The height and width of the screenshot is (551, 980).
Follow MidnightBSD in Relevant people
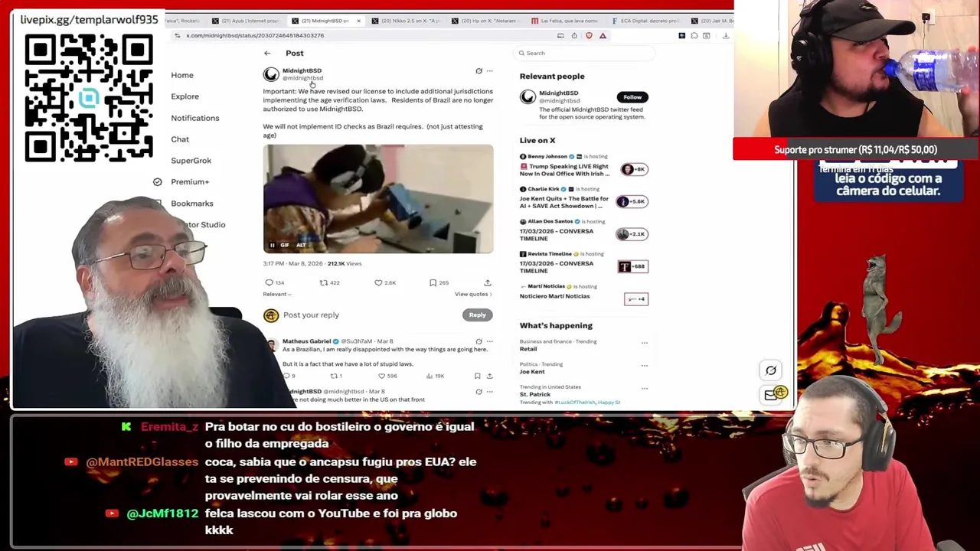632,97
